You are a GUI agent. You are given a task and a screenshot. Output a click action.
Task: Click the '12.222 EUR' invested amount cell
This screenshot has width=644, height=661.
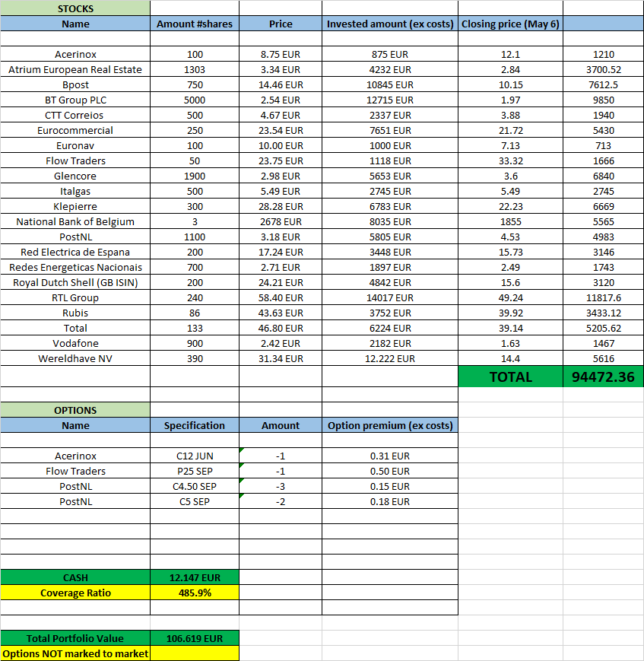[390, 358]
